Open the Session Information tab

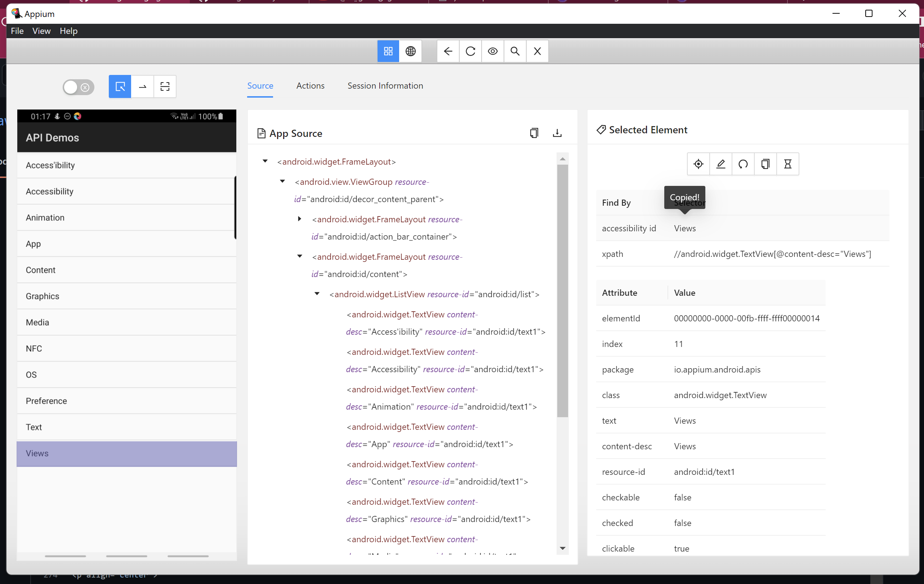385,86
